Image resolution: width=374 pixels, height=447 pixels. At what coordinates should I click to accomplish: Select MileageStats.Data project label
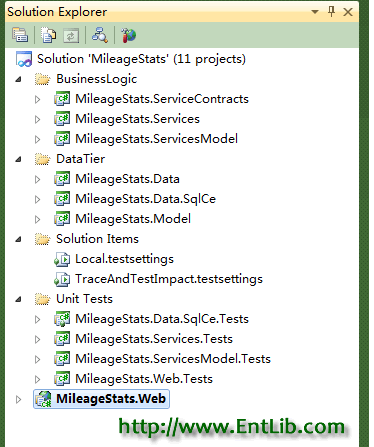pyautogui.click(x=127, y=179)
